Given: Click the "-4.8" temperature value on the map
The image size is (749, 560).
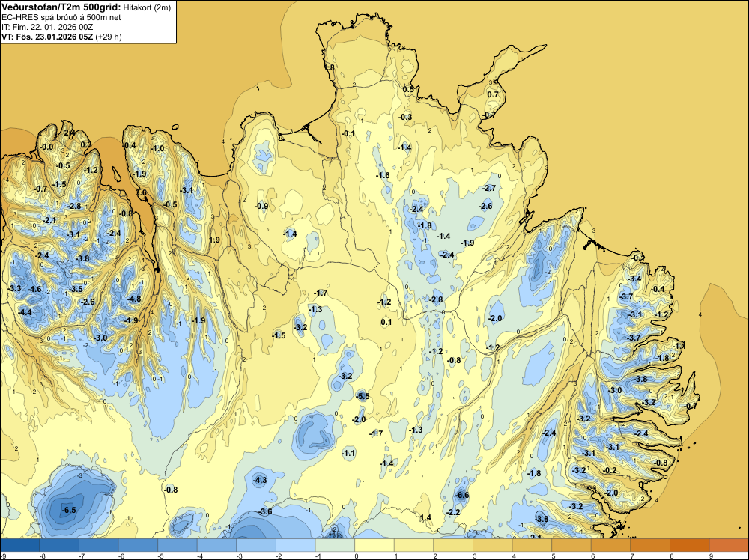Looking at the screenshot, I should [134, 299].
